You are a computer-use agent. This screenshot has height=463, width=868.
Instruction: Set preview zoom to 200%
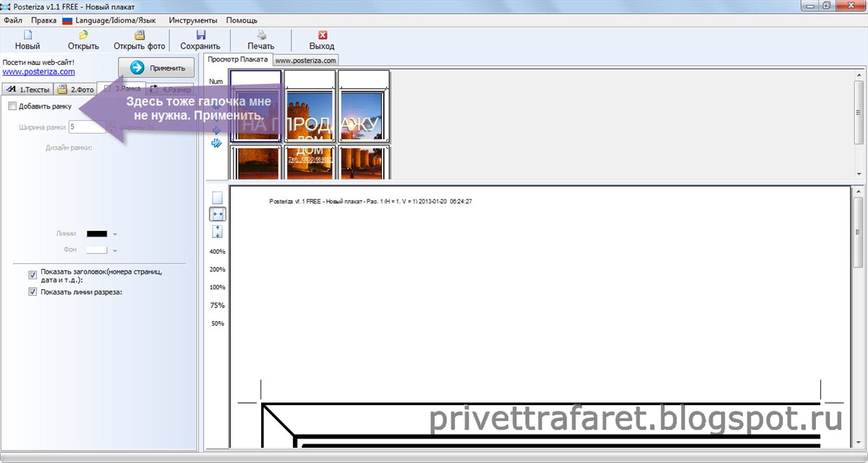pos(217,269)
